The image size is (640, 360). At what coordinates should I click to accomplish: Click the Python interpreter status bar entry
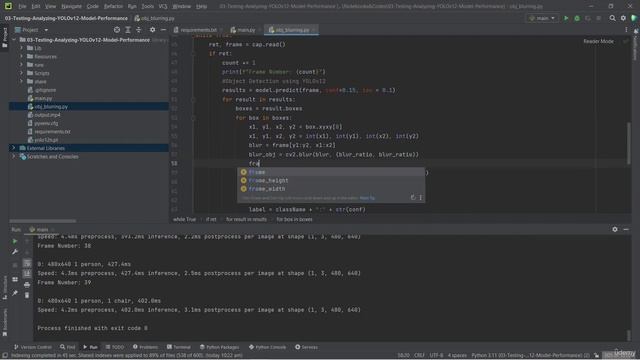tap(530, 356)
